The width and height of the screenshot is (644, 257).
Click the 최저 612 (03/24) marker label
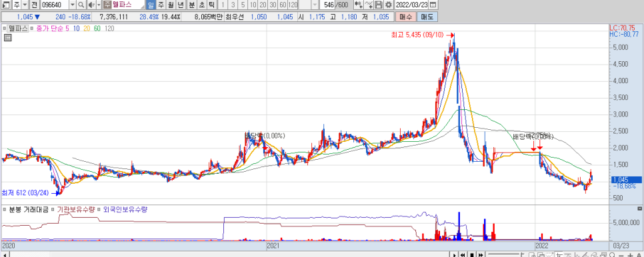26,192
